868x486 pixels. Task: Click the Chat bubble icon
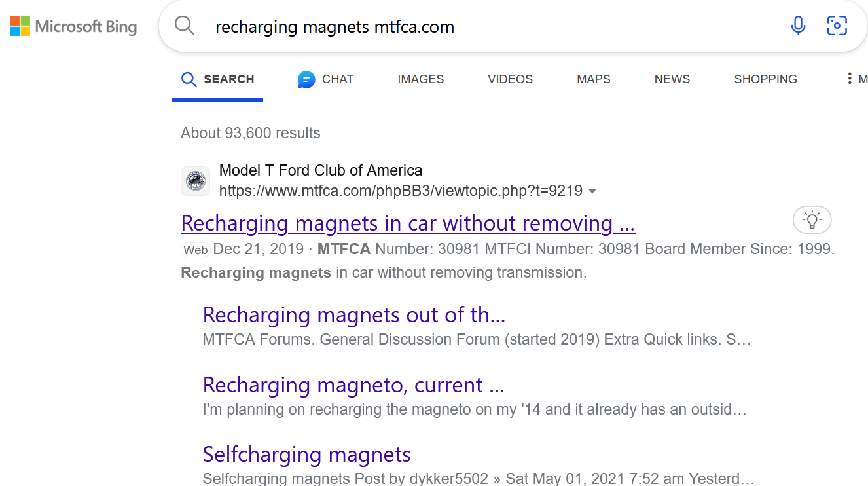(x=306, y=80)
